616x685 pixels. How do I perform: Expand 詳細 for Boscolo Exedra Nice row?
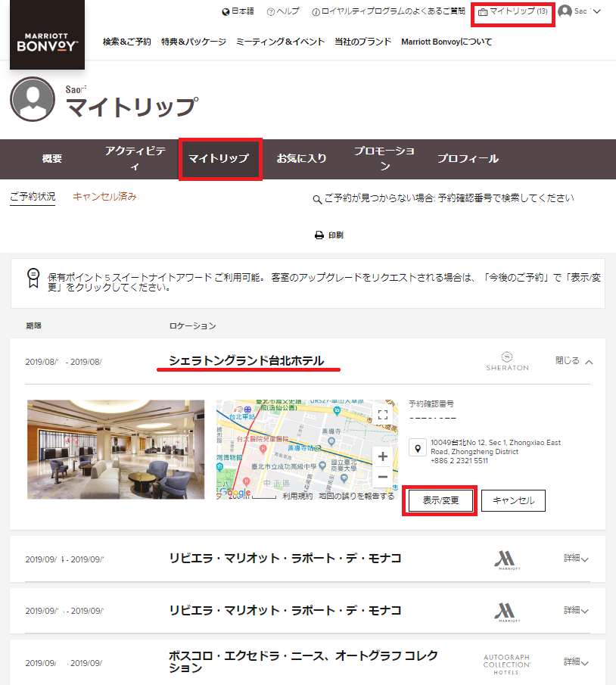click(x=576, y=662)
